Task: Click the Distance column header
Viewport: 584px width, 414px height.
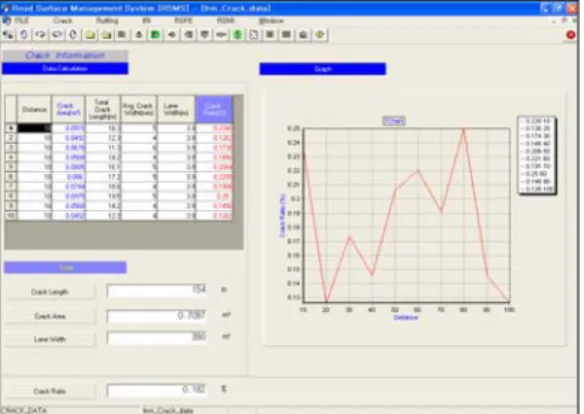Action: [x=34, y=109]
